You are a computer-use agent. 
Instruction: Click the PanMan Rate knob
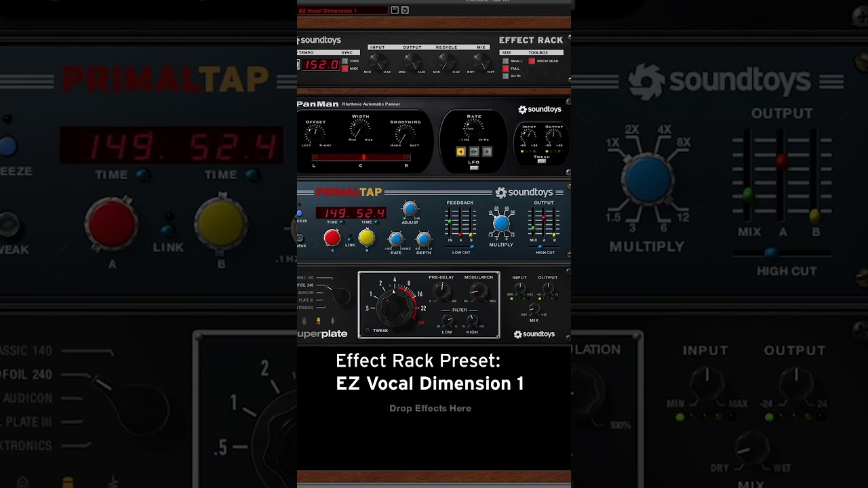[x=473, y=129]
